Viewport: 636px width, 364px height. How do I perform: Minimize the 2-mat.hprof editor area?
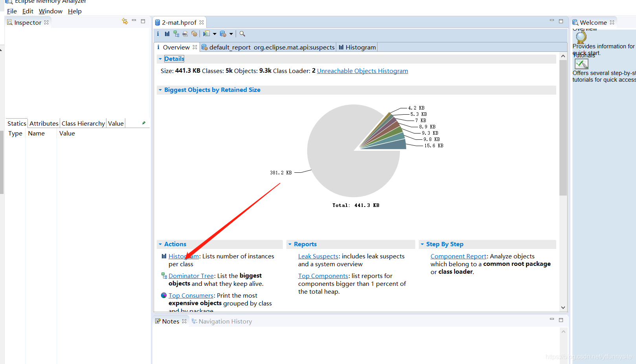[x=552, y=20]
